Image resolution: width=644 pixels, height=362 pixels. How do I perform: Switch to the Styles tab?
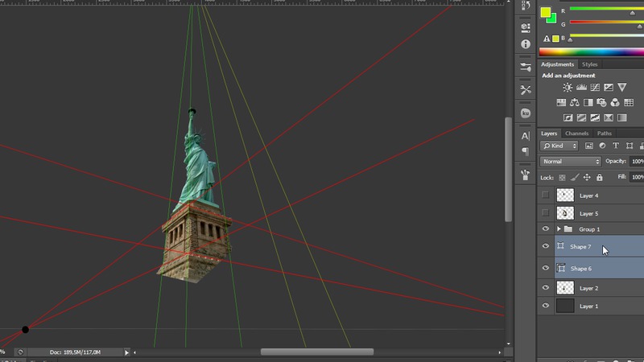pyautogui.click(x=590, y=64)
